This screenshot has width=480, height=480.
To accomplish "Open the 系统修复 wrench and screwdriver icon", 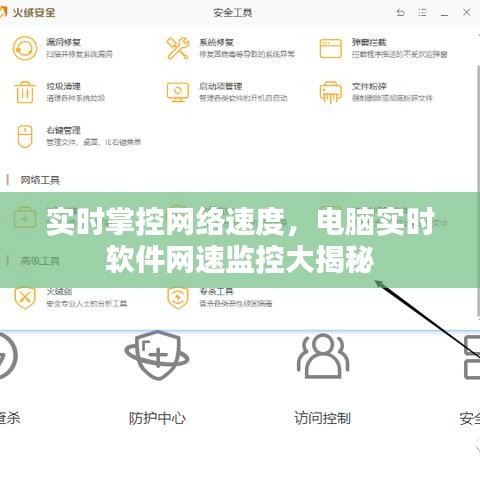I will (x=178, y=49).
